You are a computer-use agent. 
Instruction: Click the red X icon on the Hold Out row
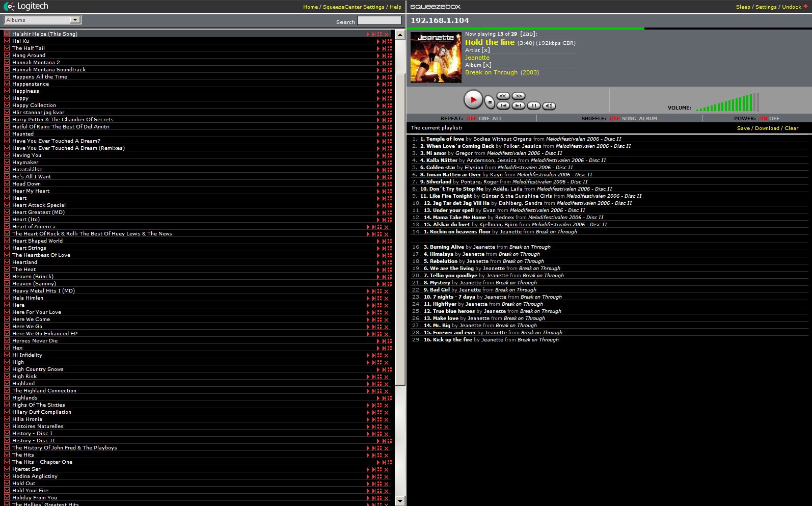386,484
